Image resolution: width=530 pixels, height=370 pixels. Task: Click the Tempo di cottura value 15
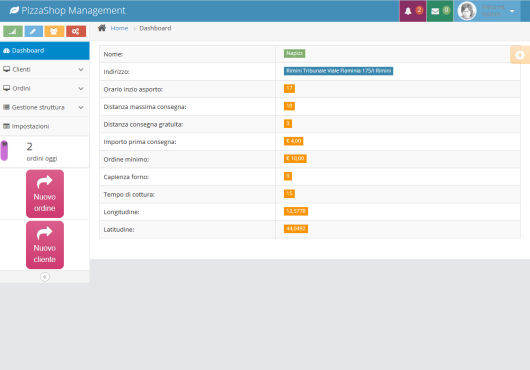(289, 194)
